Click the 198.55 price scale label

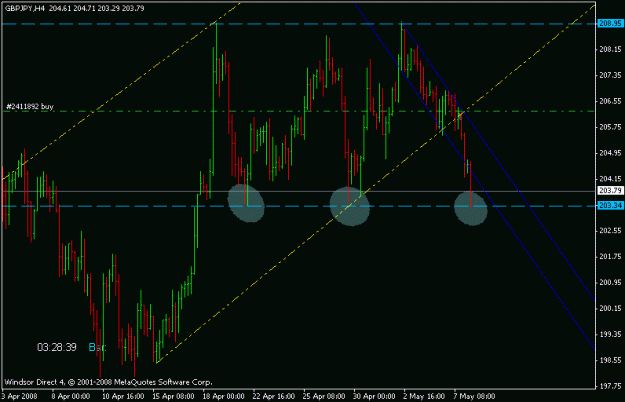click(x=610, y=360)
